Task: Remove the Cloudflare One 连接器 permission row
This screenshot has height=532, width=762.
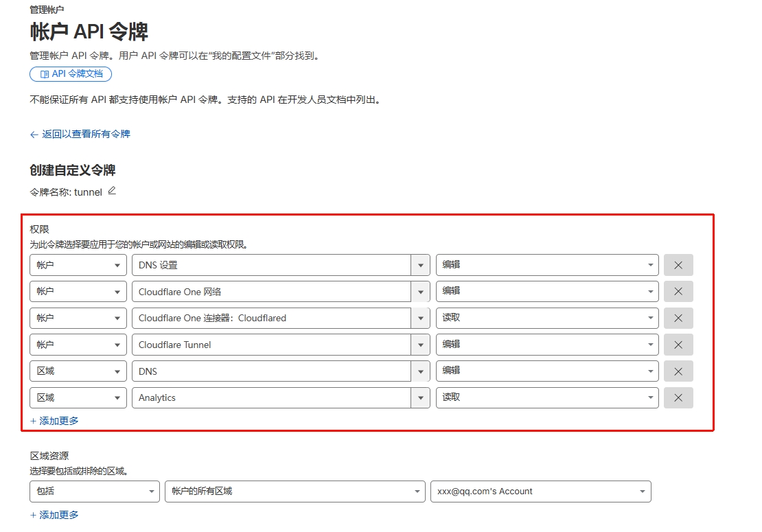Action: click(678, 318)
